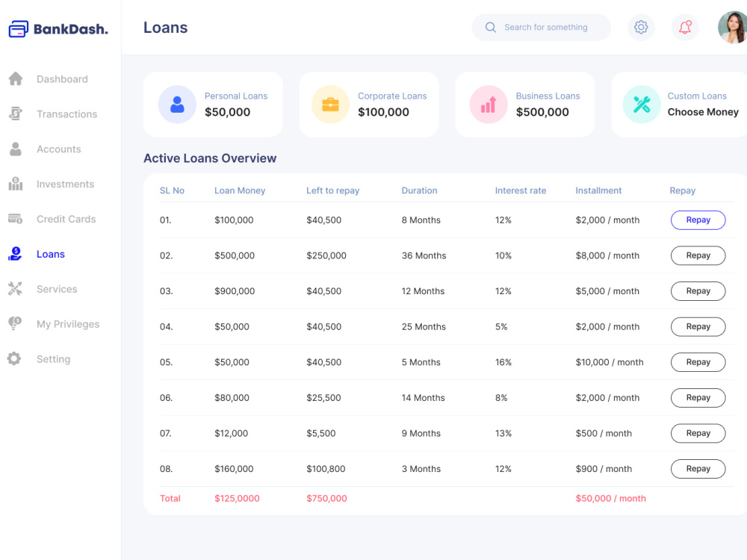Click the My Privileges lightbulb icon
This screenshot has width=747, height=560.
coord(15,324)
